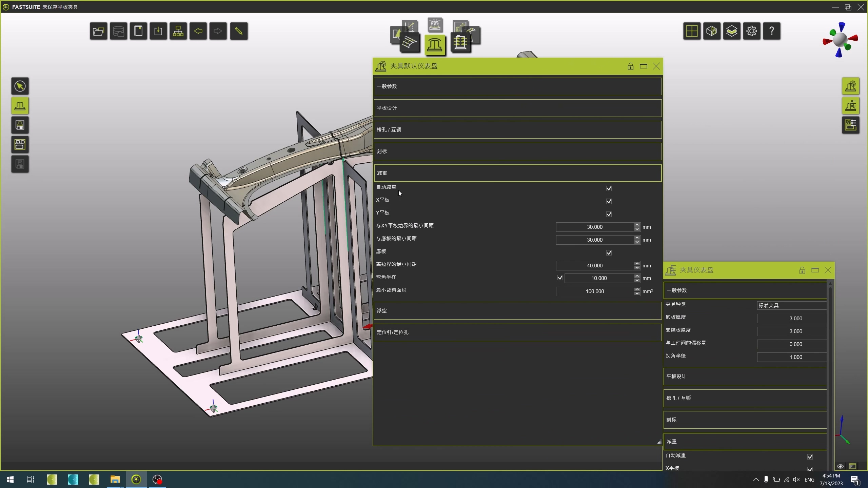Open settings gear icon in top toolbar
The height and width of the screenshot is (488, 868).
point(751,31)
